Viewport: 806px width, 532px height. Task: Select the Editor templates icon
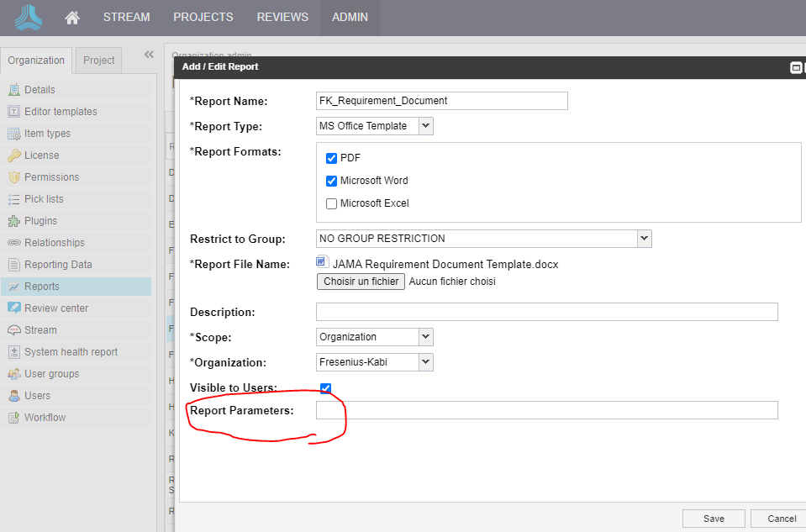(14, 112)
